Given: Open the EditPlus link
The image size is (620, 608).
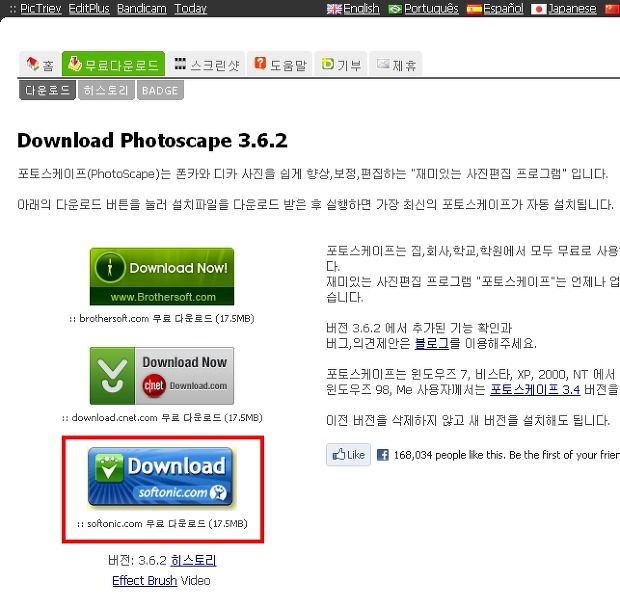Looking at the screenshot, I should 89,8.
